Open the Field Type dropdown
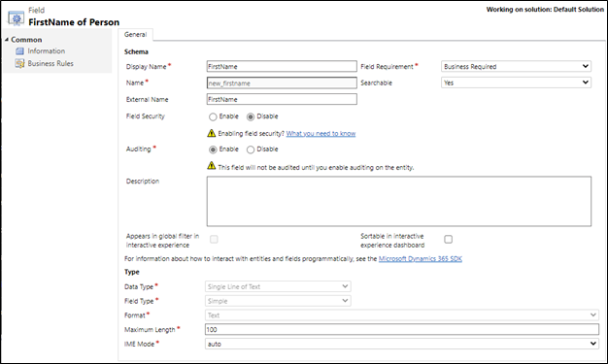 (x=278, y=301)
